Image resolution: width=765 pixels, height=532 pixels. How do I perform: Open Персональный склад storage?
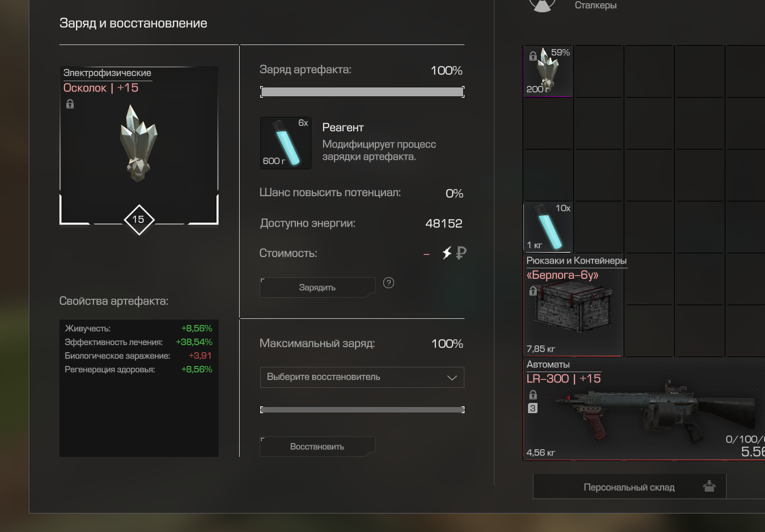pyautogui.click(x=629, y=487)
